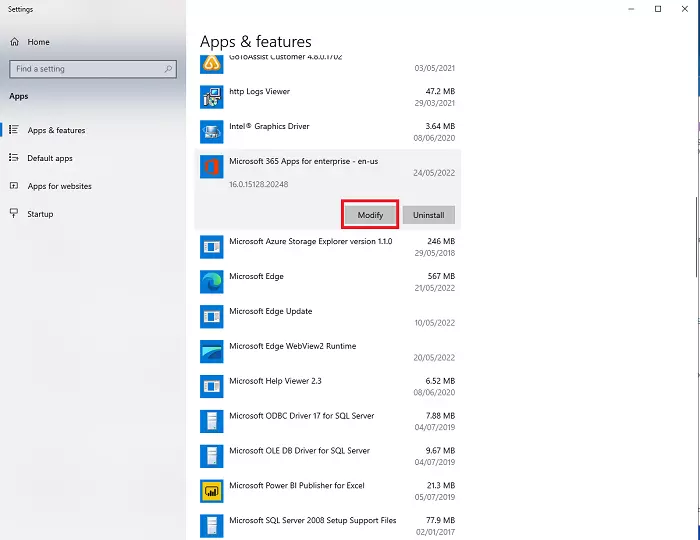Click the Apps & features list icon in sidebar
The image size is (700, 540).
pos(14,130)
